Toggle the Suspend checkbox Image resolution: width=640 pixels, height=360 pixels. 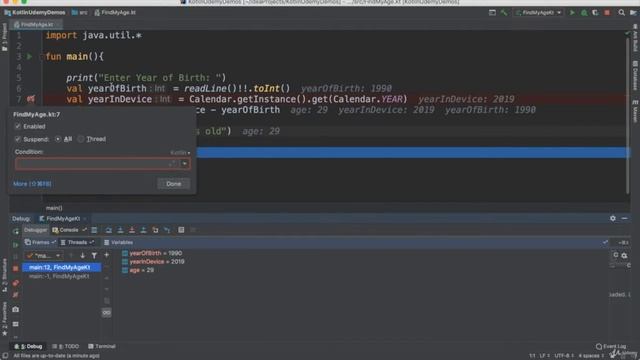(18, 139)
